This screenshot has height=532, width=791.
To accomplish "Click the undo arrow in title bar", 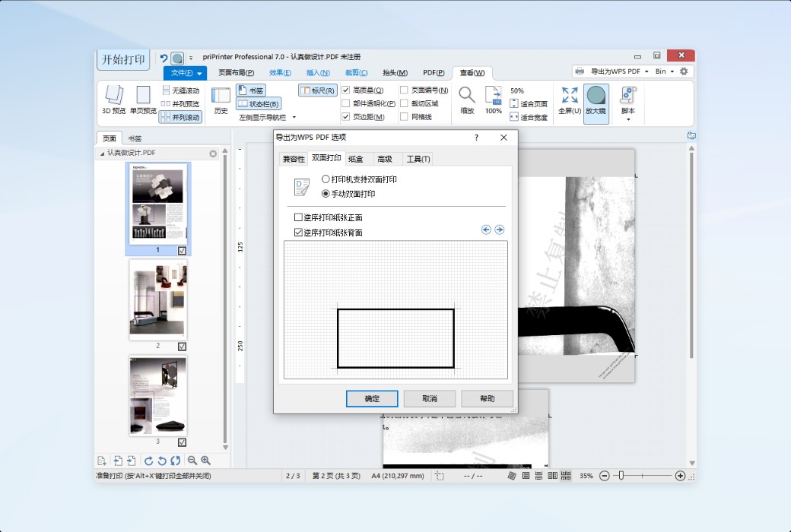I will coord(164,59).
